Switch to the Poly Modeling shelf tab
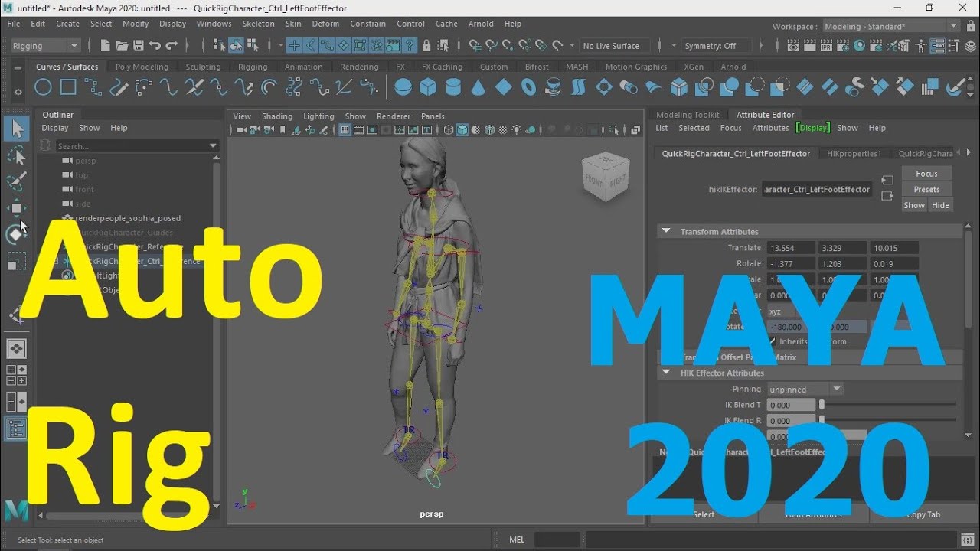This screenshot has width=980, height=551. (142, 67)
